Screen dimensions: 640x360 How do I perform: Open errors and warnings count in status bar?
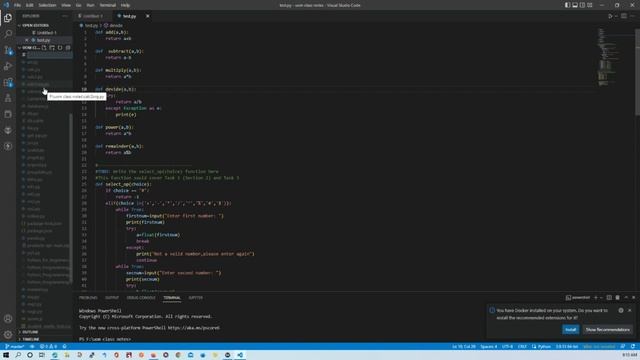click(48, 347)
